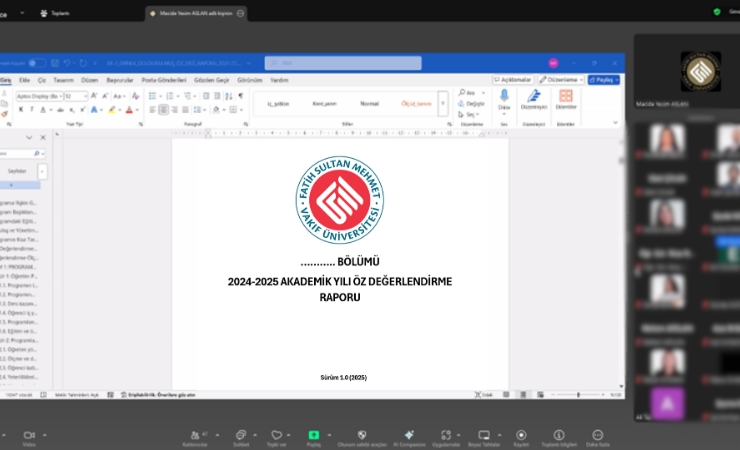Toggle superscript formatting
This screenshot has width=740, height=450.
pyautogui.click(x=83, y=109)
